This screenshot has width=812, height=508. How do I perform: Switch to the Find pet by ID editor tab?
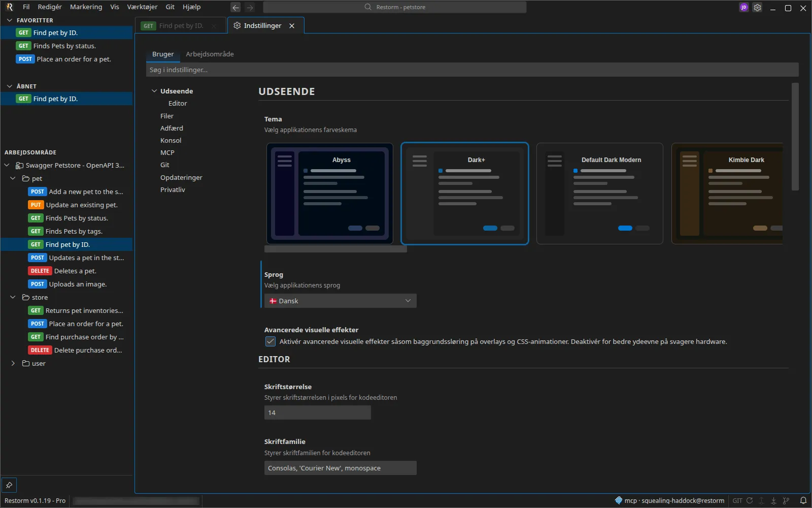pyautogui.click(x=181, y=26)
